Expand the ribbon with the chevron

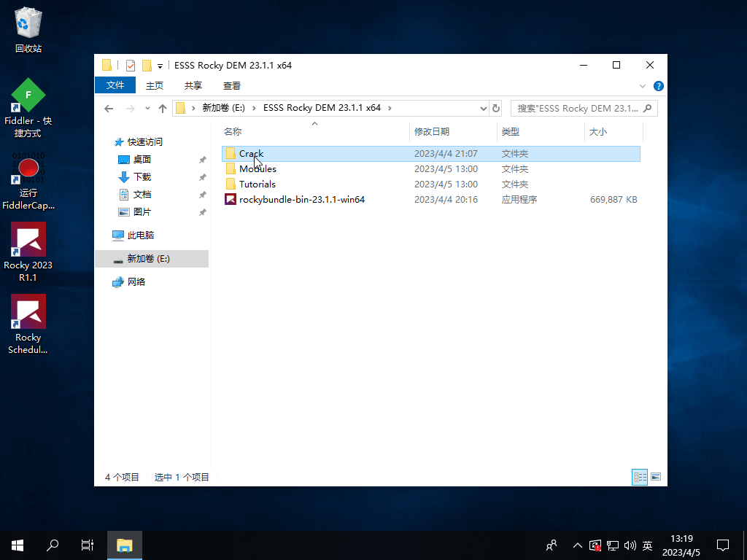click(x=642, y=86)
